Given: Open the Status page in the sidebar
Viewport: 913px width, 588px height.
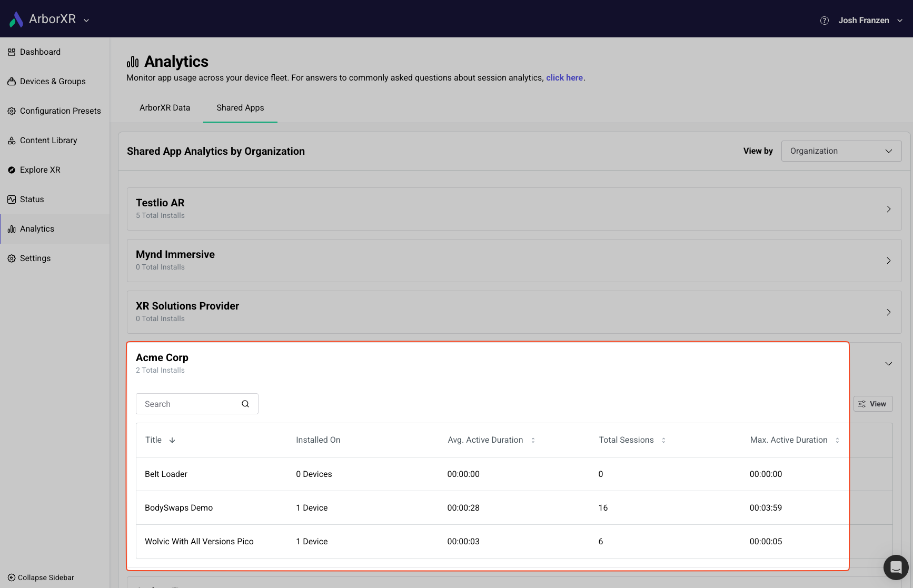Looking at the screenshot, I should click(x=55, y=200).
